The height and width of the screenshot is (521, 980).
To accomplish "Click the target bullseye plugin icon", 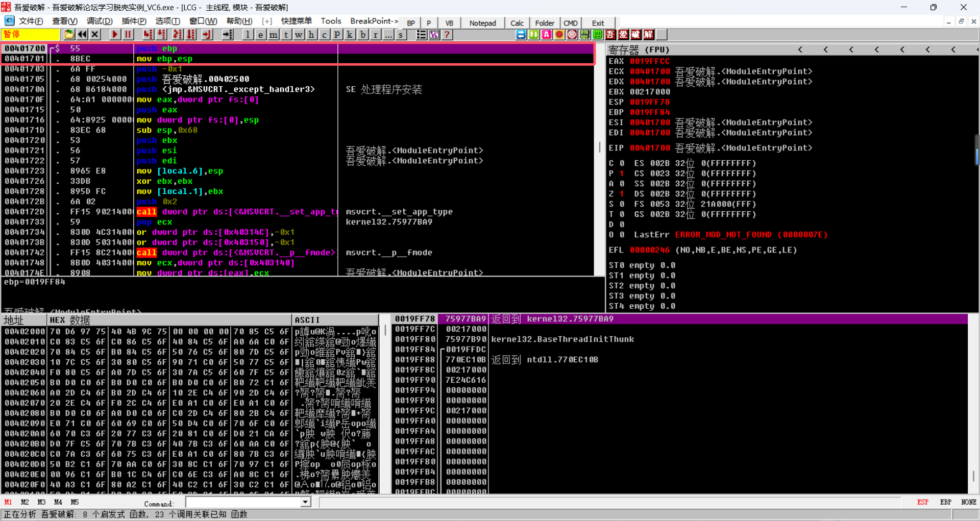I will 572,35.
